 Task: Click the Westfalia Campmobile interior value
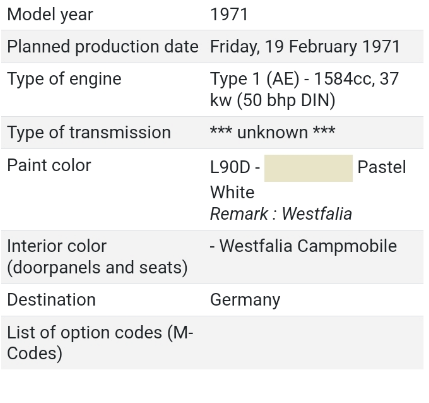[303, 246]
